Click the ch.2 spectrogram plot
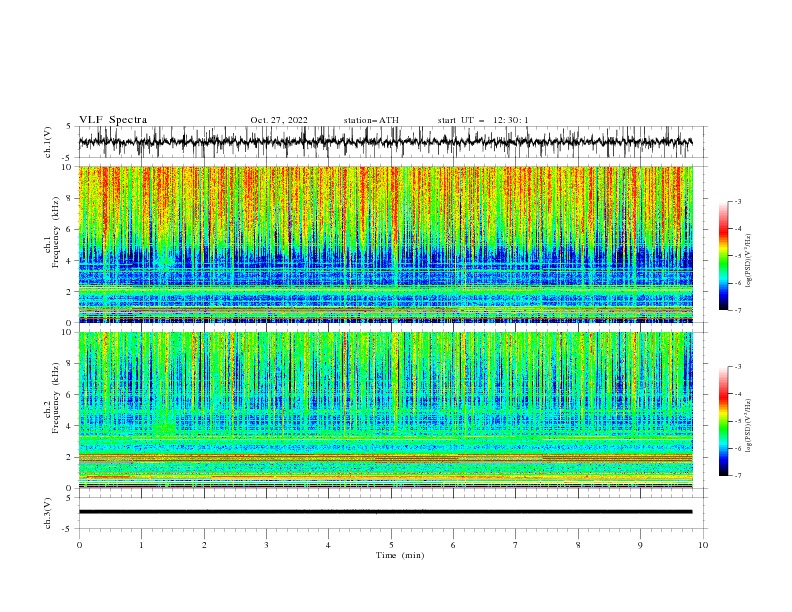The image size is (792, 612). coord(386,410)
